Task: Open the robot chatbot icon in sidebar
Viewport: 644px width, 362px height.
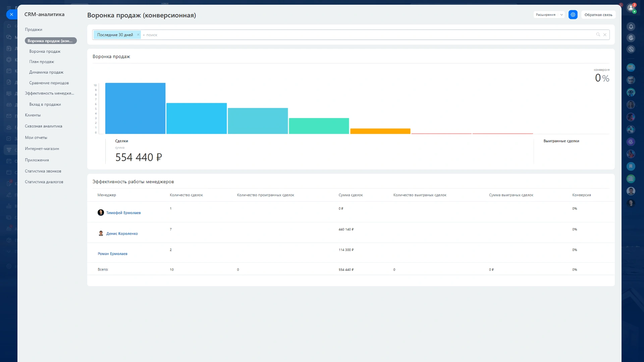Action: click(x=631, y=92)
